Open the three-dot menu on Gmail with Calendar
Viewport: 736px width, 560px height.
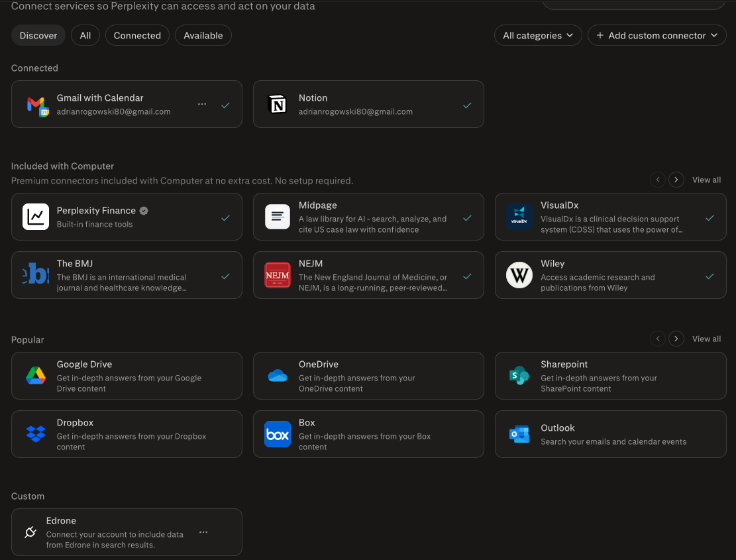click(x=202, y=104)
